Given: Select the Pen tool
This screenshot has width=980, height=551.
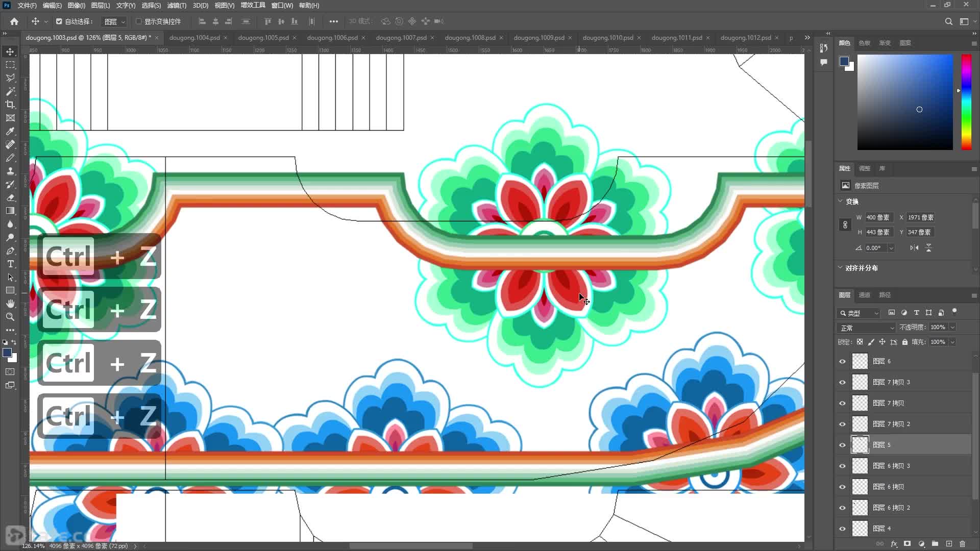Looking at the screenshot, I should [x=10, y=251].
